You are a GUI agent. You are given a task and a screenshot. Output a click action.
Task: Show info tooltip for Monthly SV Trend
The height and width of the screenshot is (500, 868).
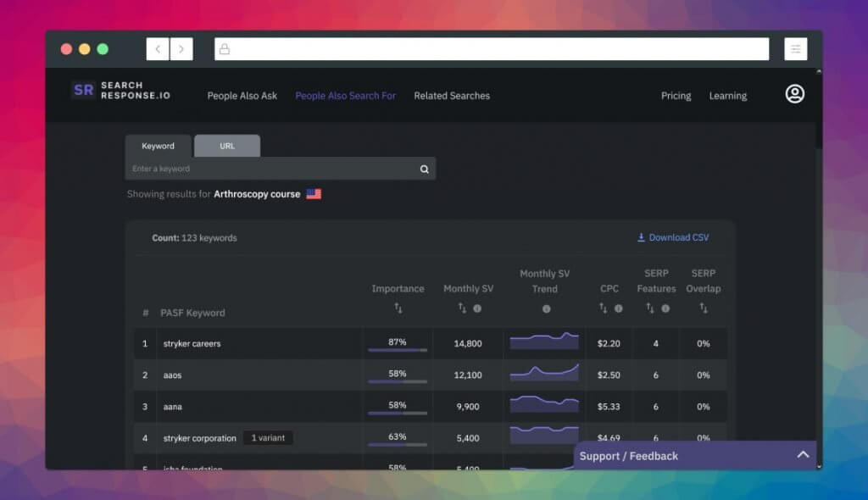pyautogui.click(x=547, y=309)
